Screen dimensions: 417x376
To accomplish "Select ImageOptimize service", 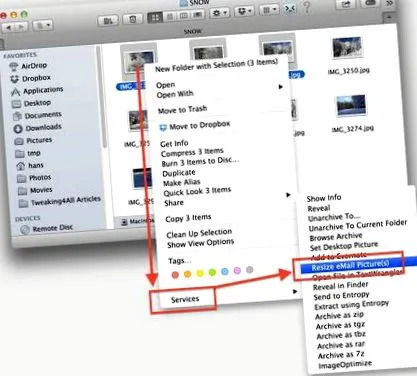I will [x=345, y=365].
